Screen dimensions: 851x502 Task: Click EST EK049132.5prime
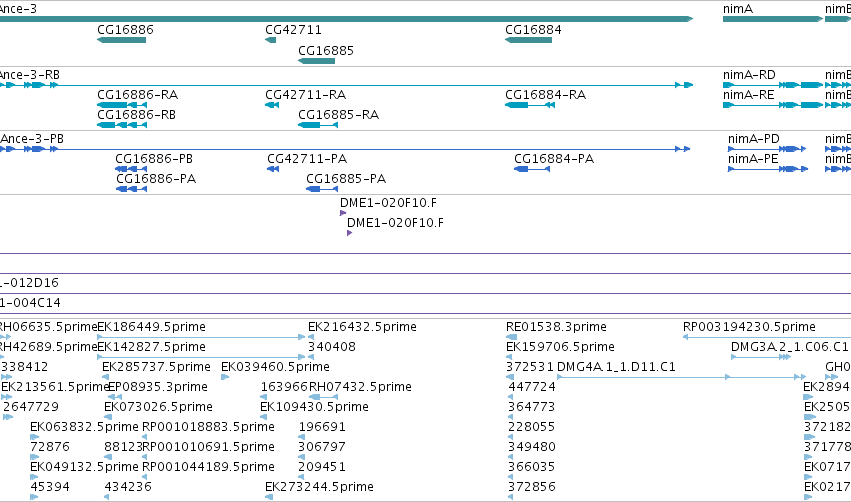click(x=34, y=478)
